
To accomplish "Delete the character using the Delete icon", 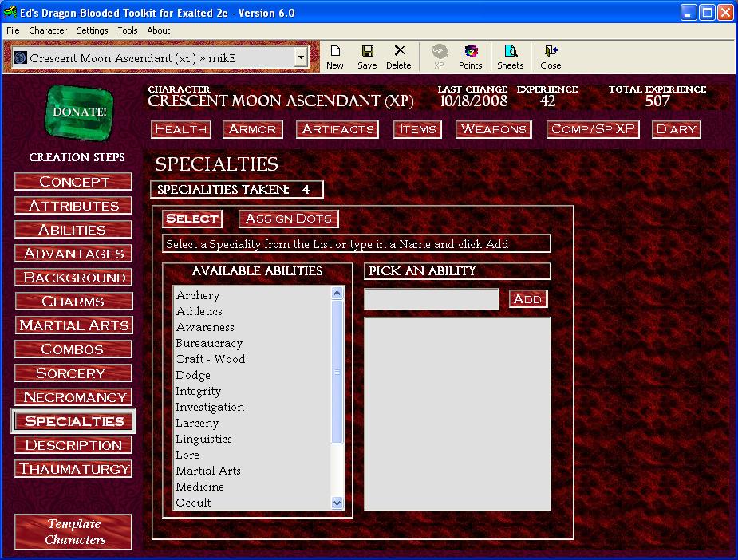I will (x=399, y=57).
